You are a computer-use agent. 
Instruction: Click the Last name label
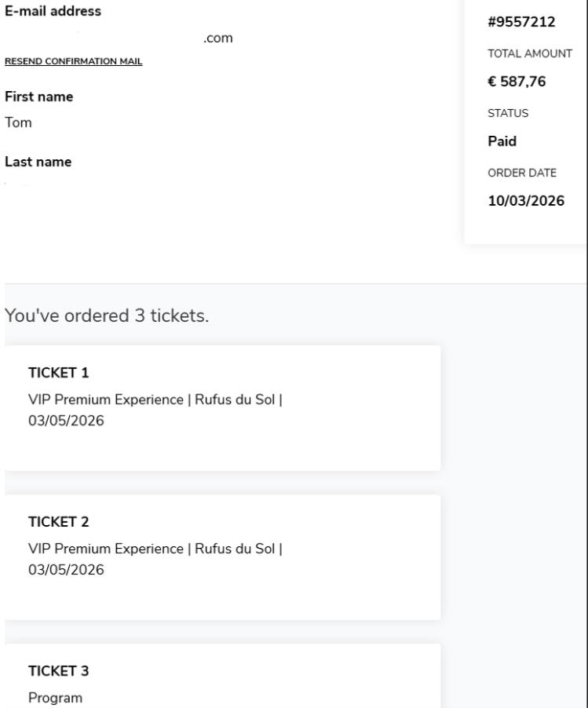pyautogui.click(x=38, y=162)
